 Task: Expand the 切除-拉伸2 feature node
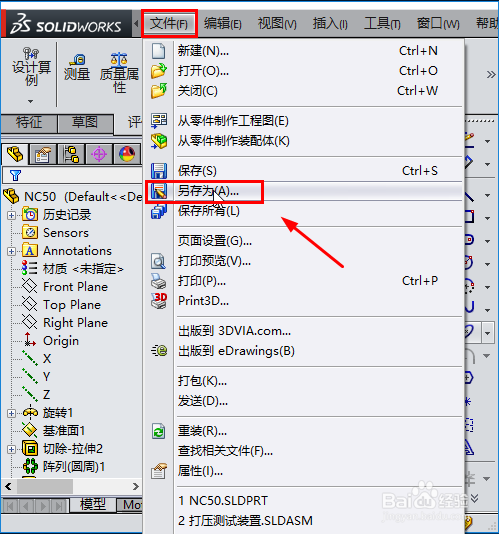click(11, 449)
